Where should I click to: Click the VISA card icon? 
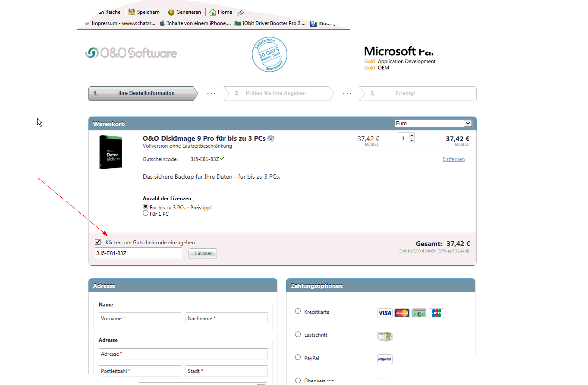coord(384,313)
